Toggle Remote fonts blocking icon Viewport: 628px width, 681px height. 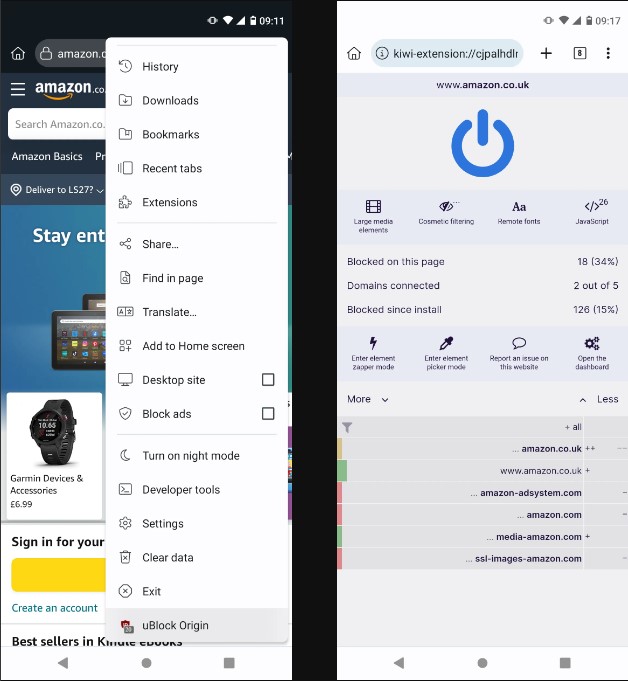click(519, 207)
